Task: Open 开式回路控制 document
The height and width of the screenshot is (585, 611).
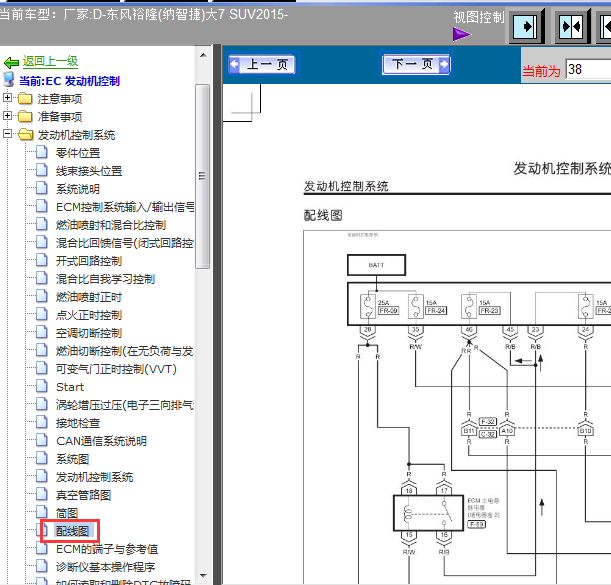Action: [x=89, y=261]
